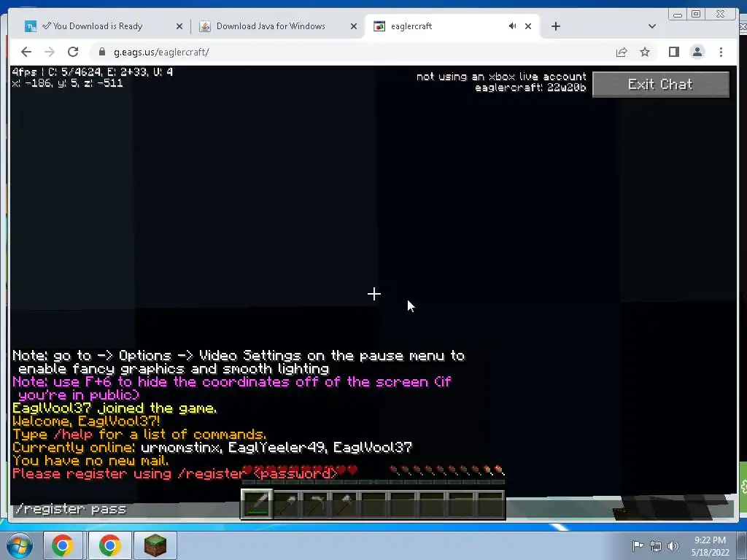Click system volume tray icon
This screenshot has width=747, height=560.
(673, 545)
